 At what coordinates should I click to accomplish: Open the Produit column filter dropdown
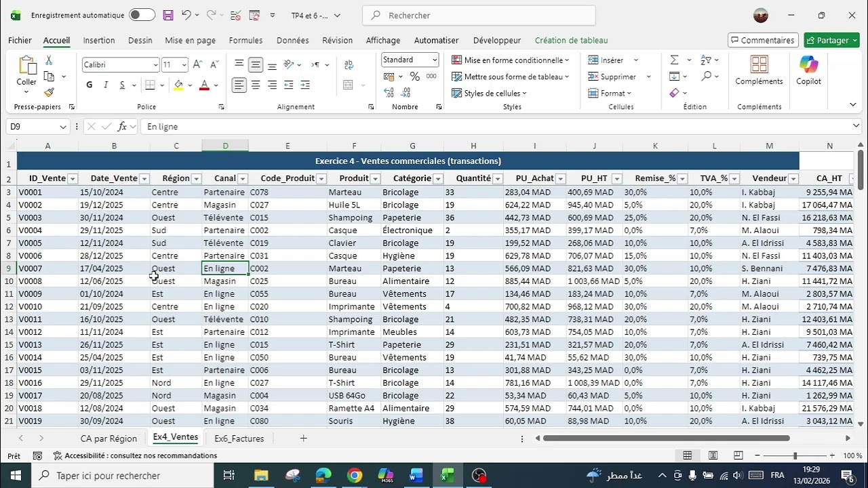pyautogui.click(x=374, y=179)
